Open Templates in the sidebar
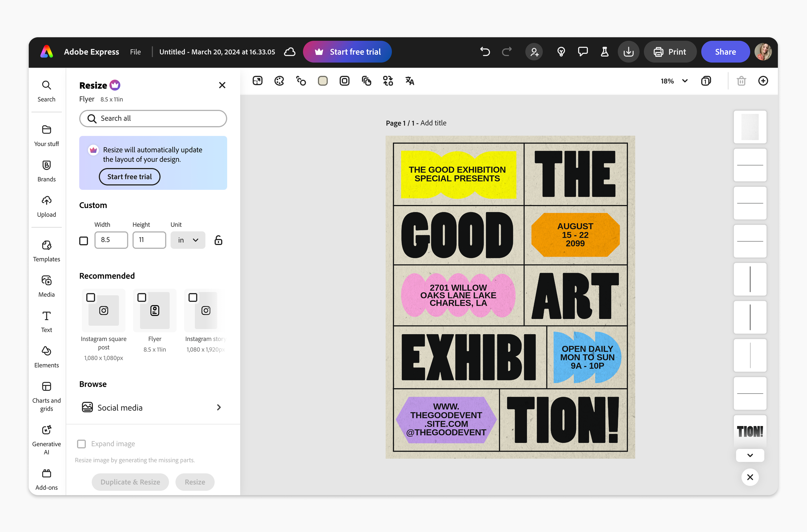 (46, 251)
